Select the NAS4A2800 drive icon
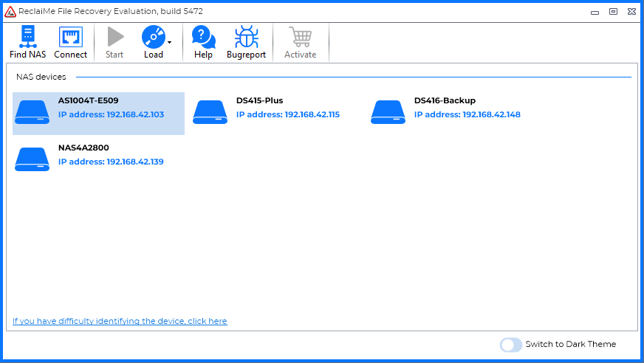 [x=32, y=159]
